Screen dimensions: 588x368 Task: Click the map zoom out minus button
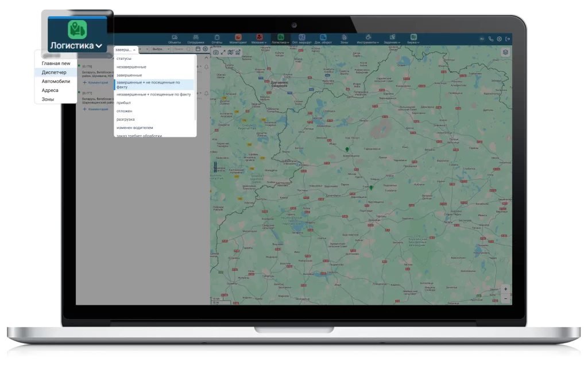(x=505, y=298)
